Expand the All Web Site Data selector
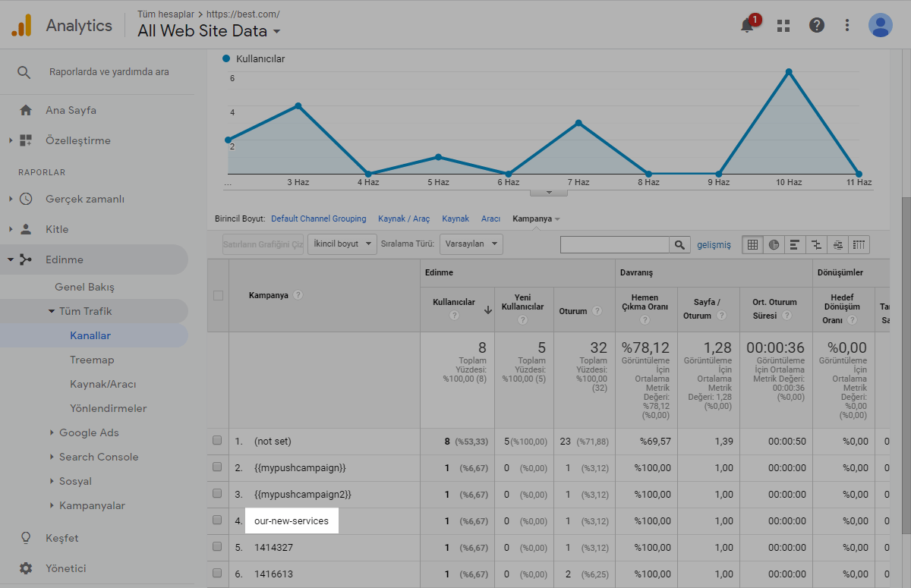Image resolution: width=911 pixels, height=588 pixels. (x=209, y=31)
